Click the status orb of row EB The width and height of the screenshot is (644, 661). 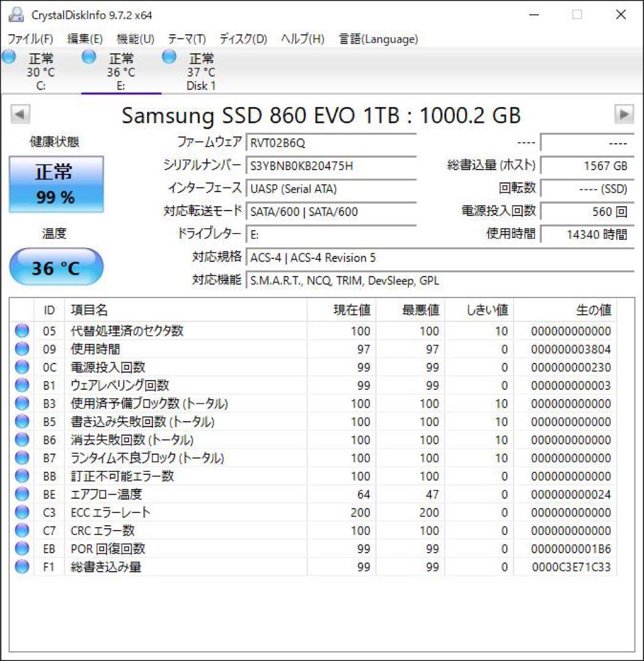(22, 548)
